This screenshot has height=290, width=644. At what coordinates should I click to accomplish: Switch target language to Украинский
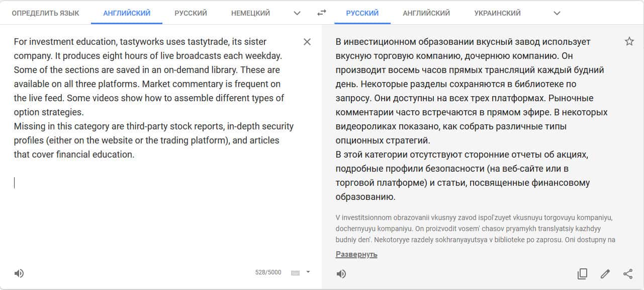pos(497,13)
